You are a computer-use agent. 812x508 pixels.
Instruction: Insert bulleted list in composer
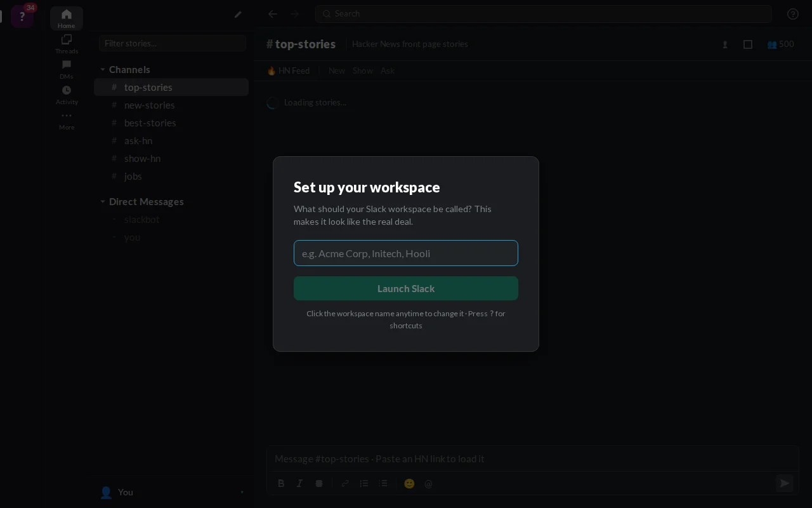[x=383, y=483]
